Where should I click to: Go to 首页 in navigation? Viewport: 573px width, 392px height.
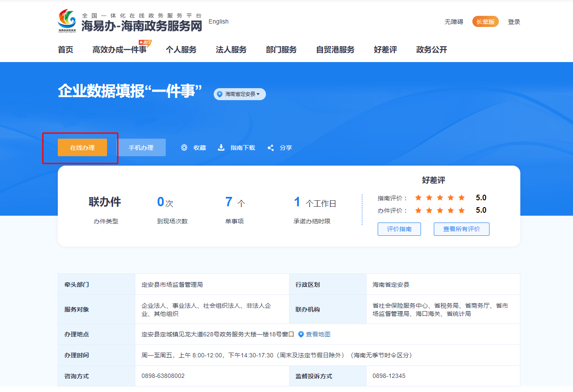pyautogui.click(x=66, y=50)
